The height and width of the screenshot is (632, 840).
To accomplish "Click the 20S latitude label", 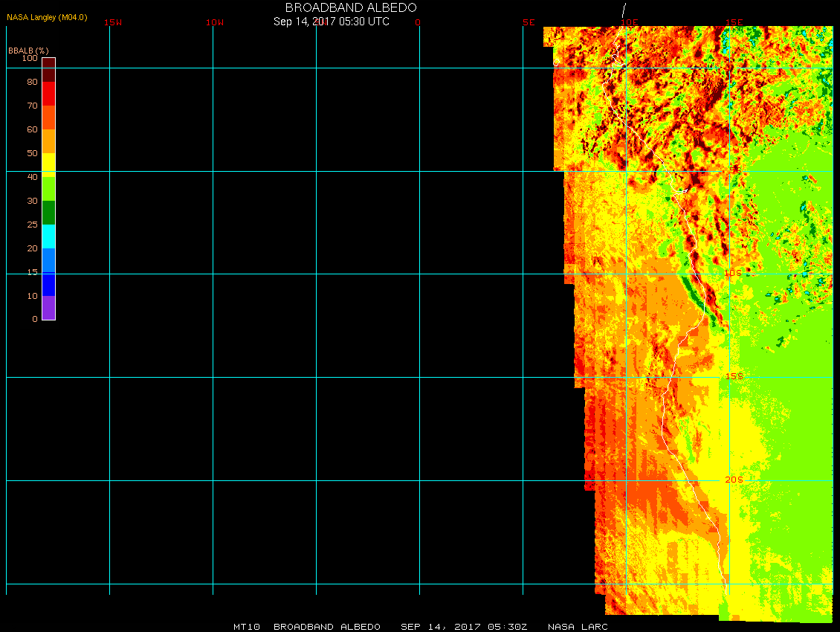I will point(734,480).
